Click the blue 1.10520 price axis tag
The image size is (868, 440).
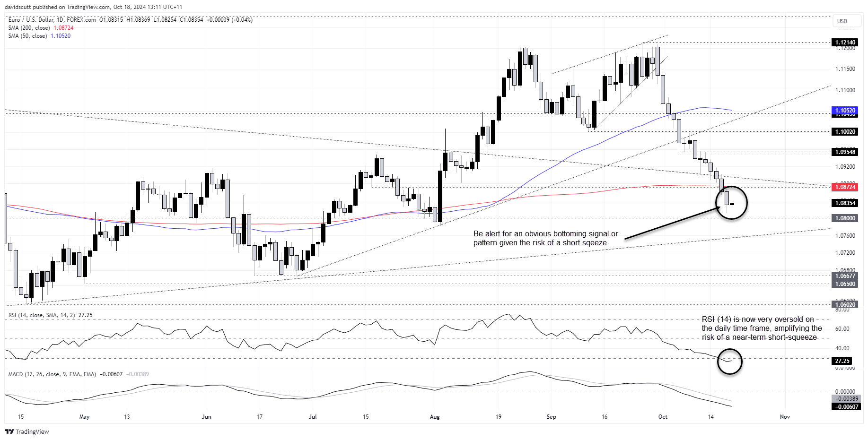845,111
